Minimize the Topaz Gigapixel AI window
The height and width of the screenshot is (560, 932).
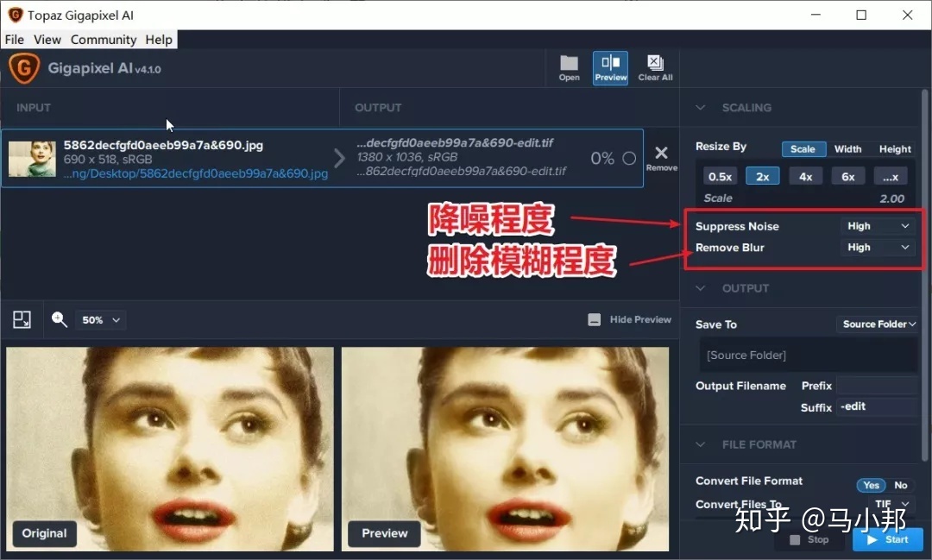[816, 15]
